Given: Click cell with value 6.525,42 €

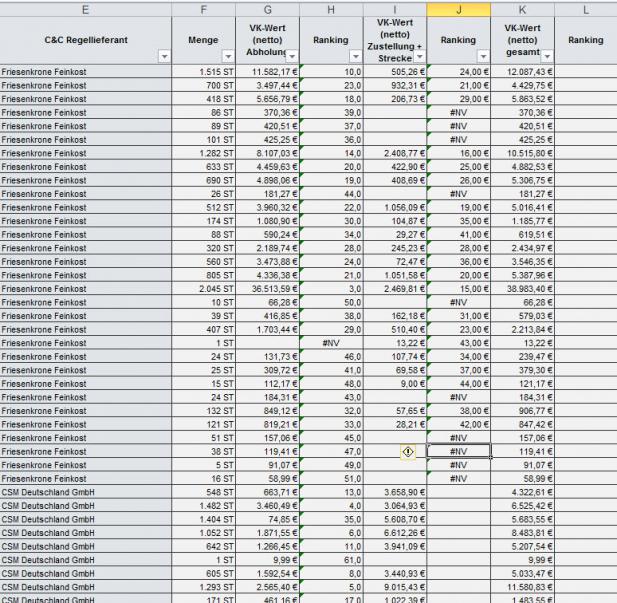Looking at the screenshot, I should (x=523, y=506).
